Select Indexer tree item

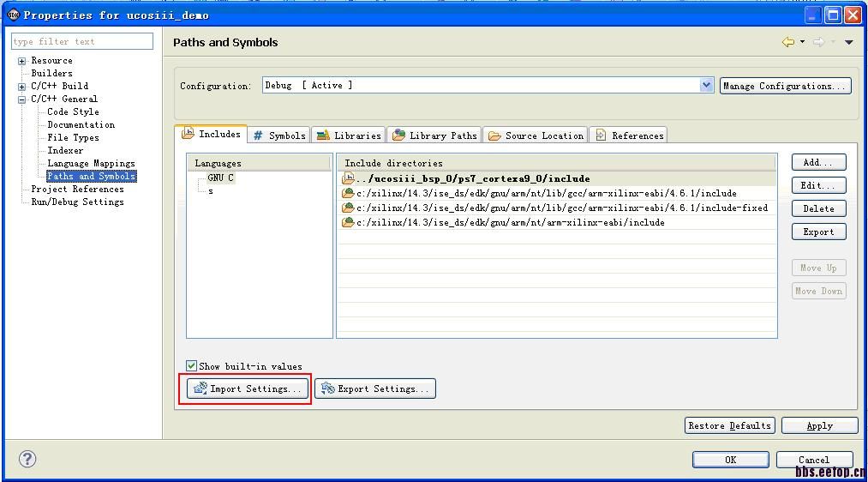click(65, 150)
